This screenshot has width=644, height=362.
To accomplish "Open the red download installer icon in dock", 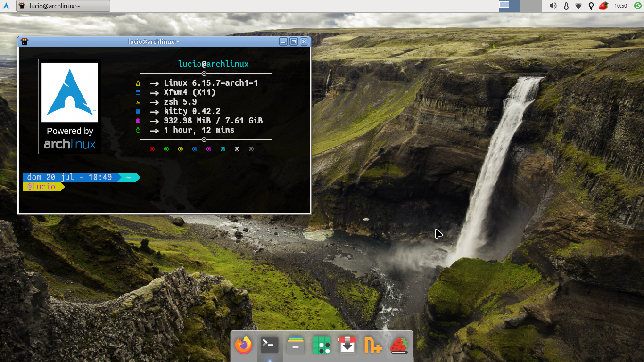I will click(x=347, y=345).
